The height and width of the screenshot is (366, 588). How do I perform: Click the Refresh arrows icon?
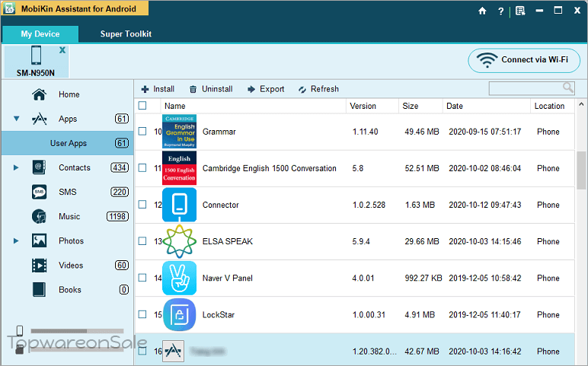(302, 90)
